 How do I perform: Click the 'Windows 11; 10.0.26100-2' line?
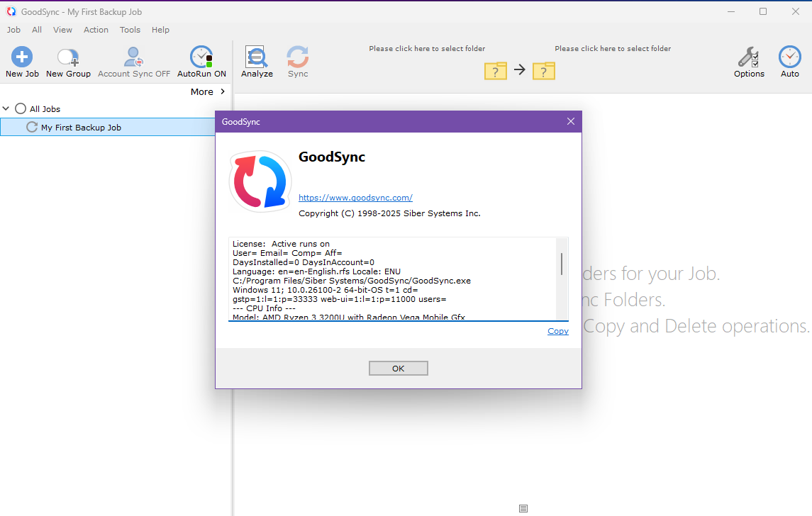326,291
